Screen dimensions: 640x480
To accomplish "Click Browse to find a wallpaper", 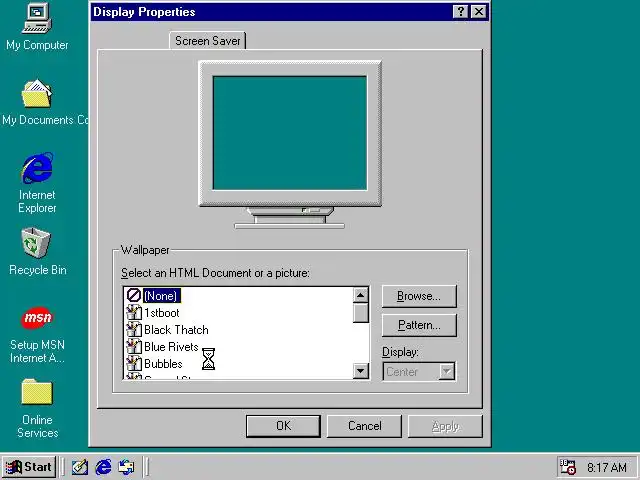I will coord(419,296).
